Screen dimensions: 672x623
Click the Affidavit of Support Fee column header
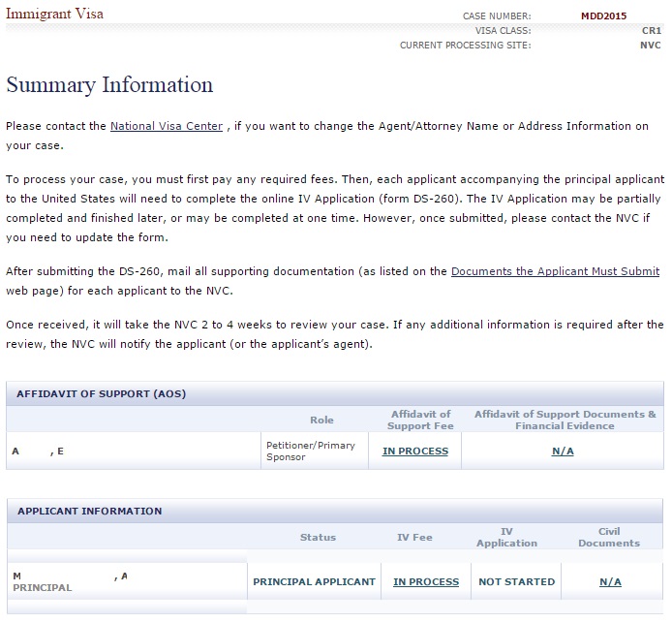coord(420,421)
